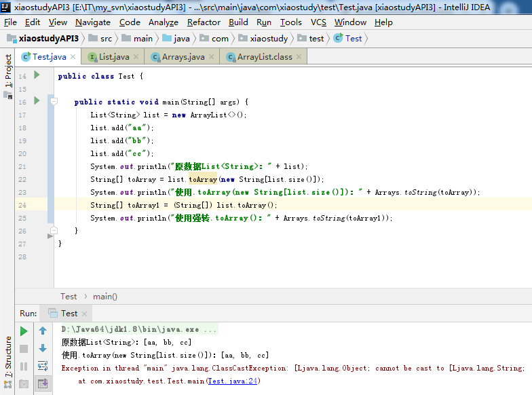
Task: Run the Test class from gutter arrow
Action: pos(37,75)
